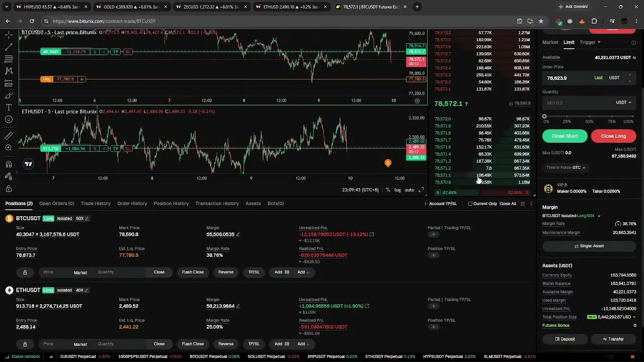Image resolution: width=644 pixels, height=362 pixels.
Task: Add BTCUSDT Partial Trailing TP/SL plus
Action: pyautogui.click(x=434, y=234)
